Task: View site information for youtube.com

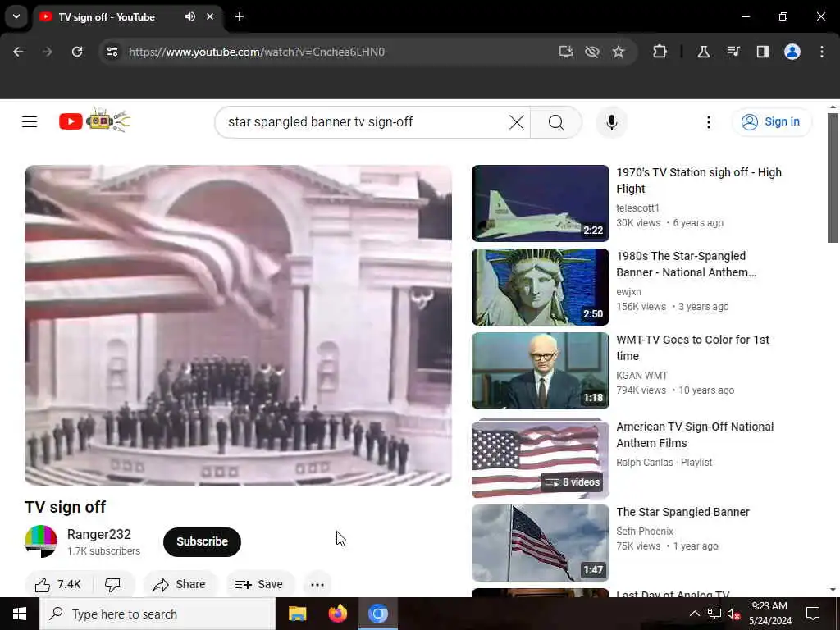Action: pos(112,52)
